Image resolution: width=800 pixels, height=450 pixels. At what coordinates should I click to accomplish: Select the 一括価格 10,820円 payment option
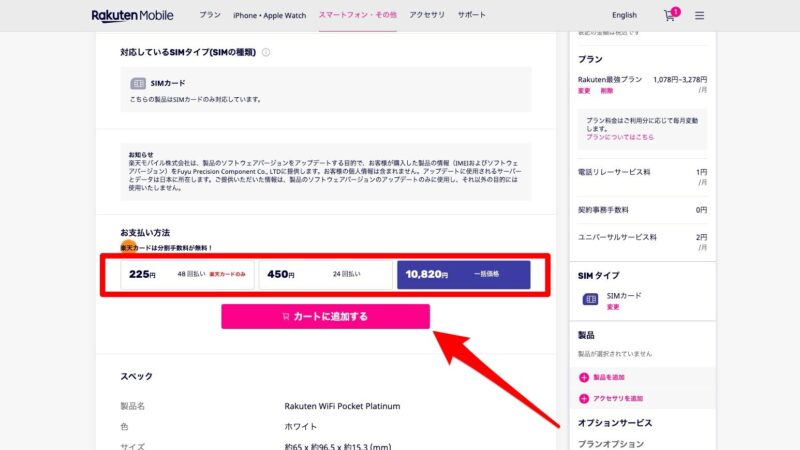tap(462, 274)
